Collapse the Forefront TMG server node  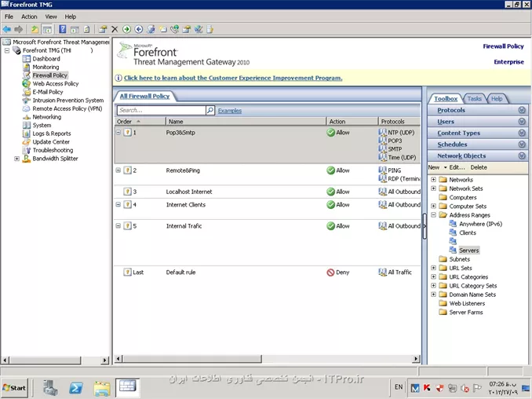7,50
